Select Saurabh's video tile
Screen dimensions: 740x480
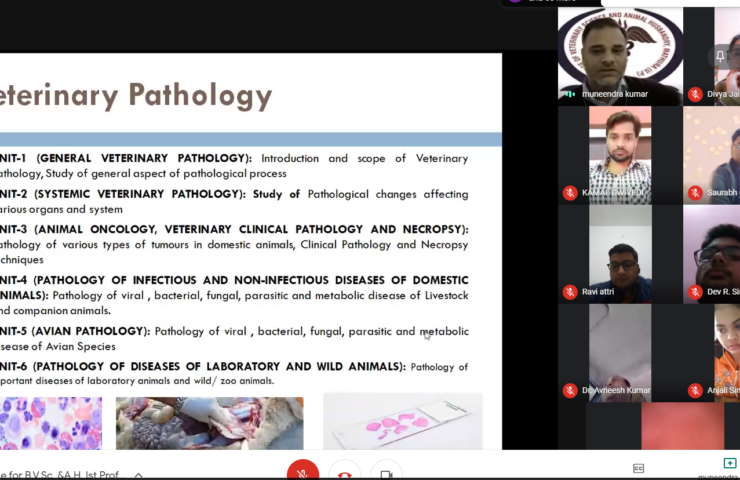(712, 155)
